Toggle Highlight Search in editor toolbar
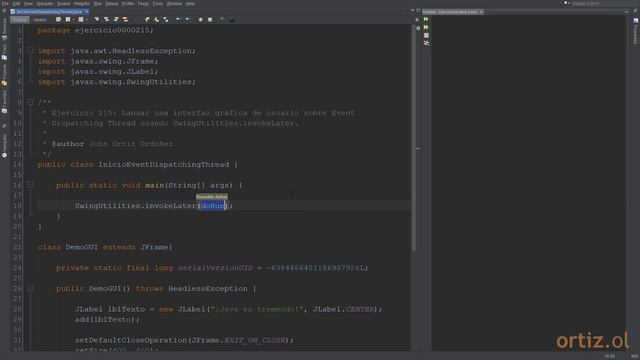 pos(125,19)
